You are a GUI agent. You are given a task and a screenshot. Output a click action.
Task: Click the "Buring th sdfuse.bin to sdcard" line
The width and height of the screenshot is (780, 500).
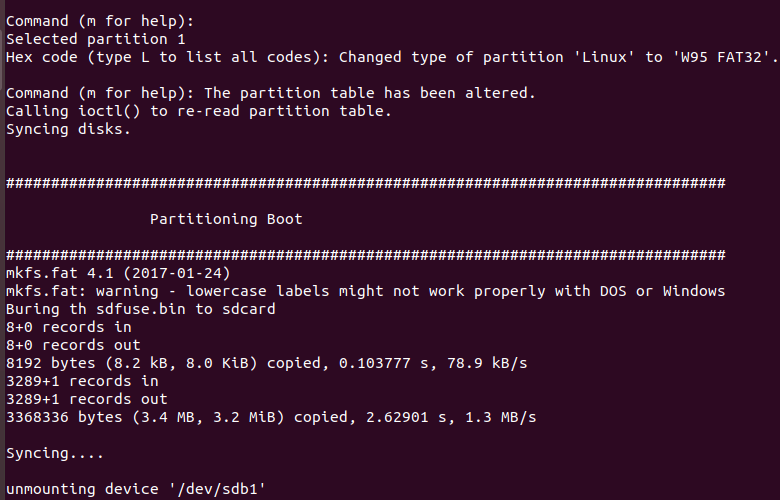(x=140, y=309)
